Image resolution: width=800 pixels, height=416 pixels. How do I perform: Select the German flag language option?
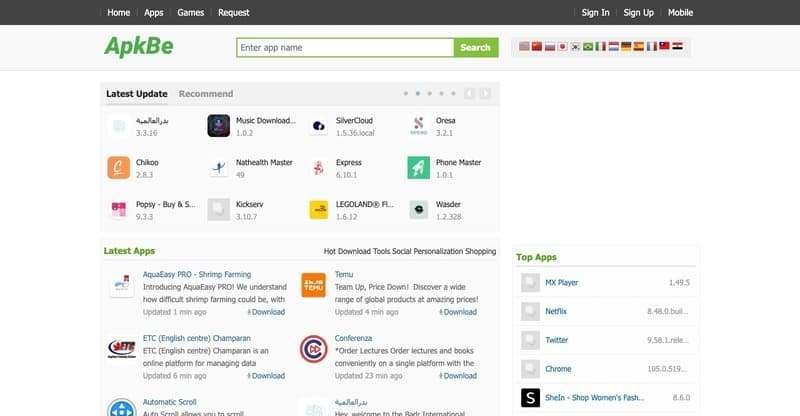coord(626,46)
